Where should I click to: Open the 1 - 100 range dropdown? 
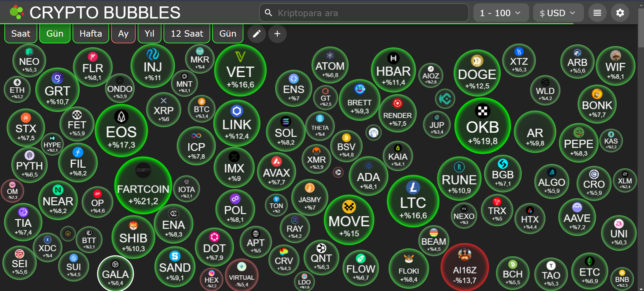pyautogui.click(x=501, y=13)
